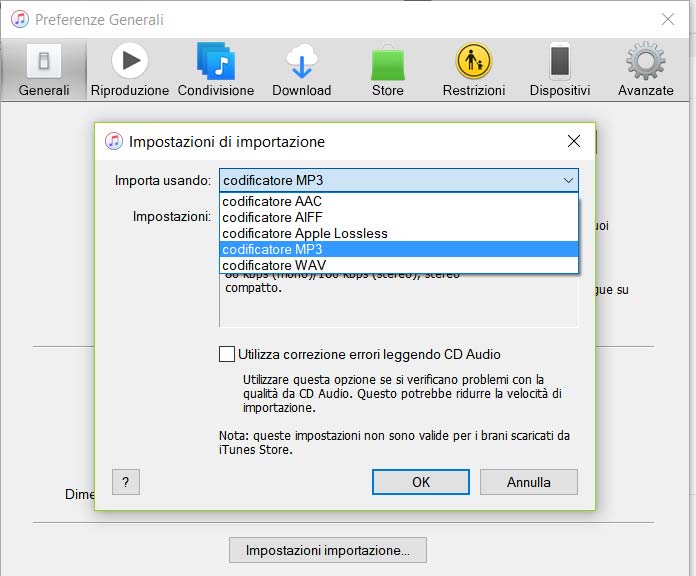The image size is (696, 576).
Task: Enable CD Audio error correction checkbox
Action: click(227, 354)
